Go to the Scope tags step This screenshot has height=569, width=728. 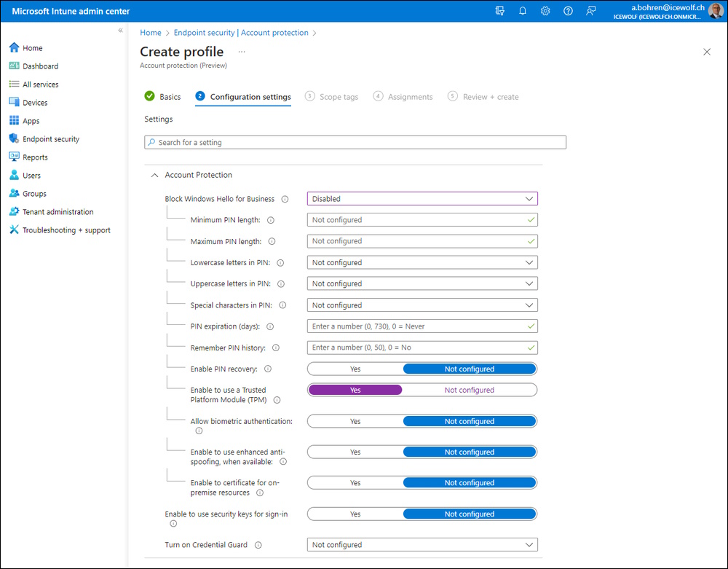(x=331, y=97)
